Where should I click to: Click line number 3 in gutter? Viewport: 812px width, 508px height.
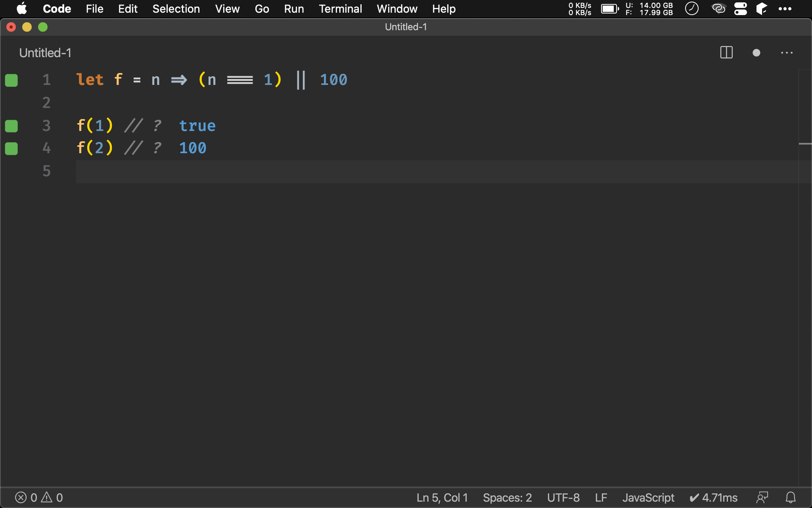pyautogui.click(x=47, y=126)
